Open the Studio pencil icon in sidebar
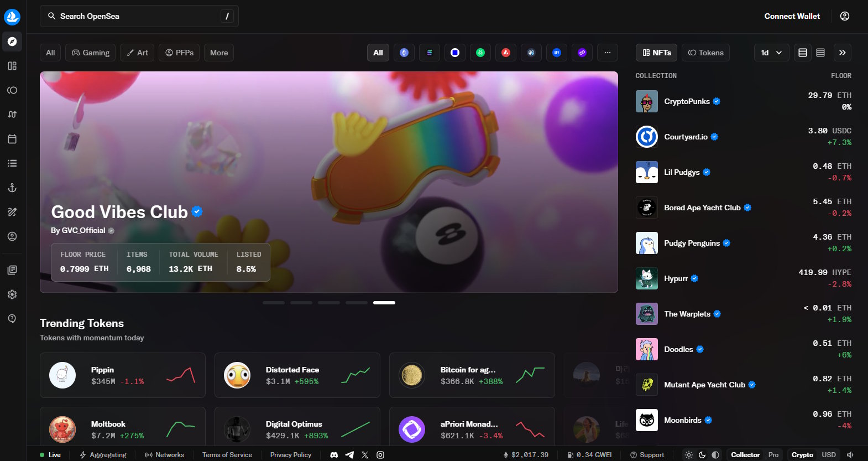This screenshot has height=461, width=868. (x=12, y=212)
